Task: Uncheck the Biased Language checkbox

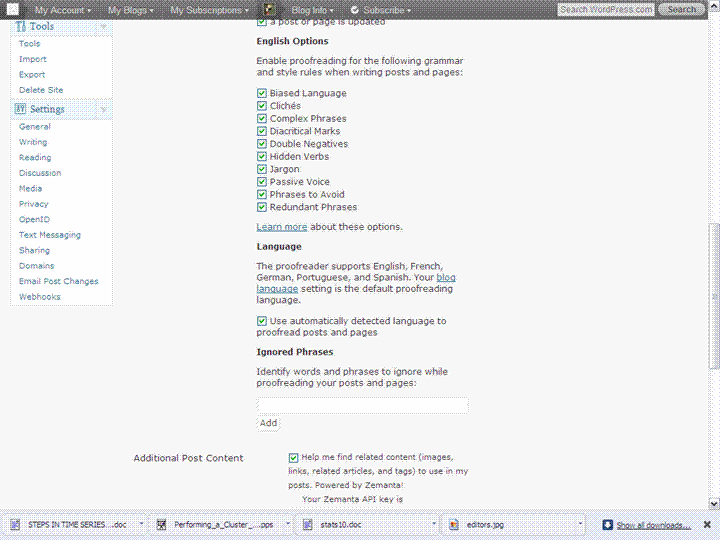Action: coord(262,93)
